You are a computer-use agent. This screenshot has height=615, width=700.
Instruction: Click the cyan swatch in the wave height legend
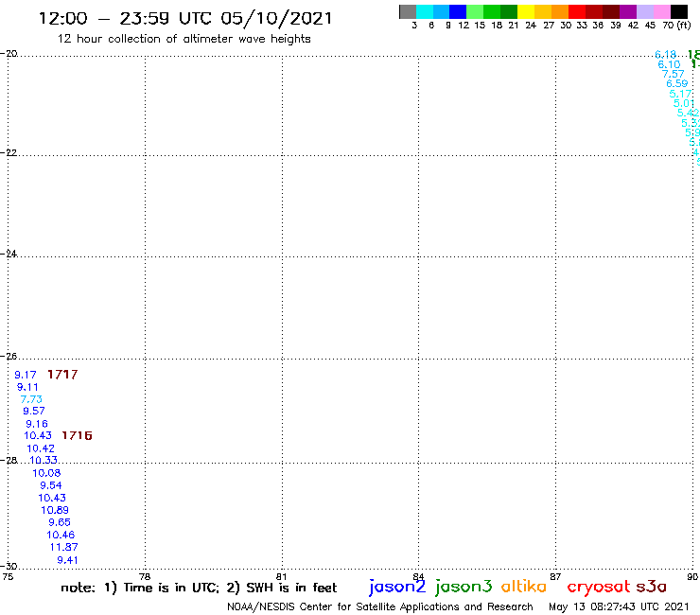[425, 11]
